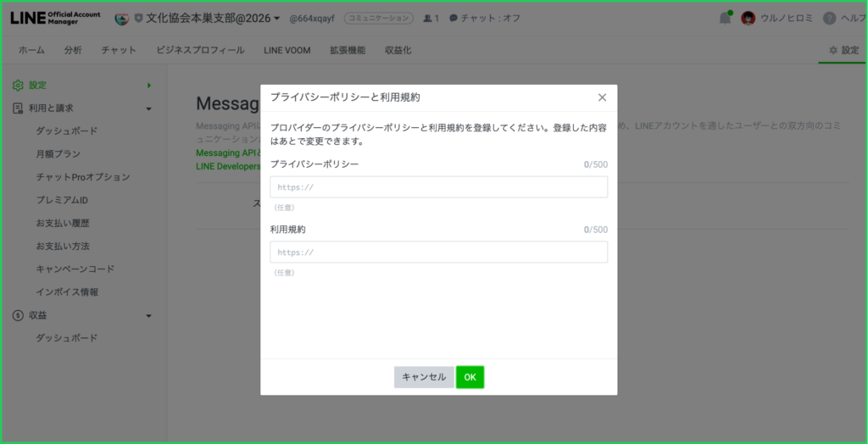Click the account ID @664xqayf
Screen dimensions: 868x444
312,19
